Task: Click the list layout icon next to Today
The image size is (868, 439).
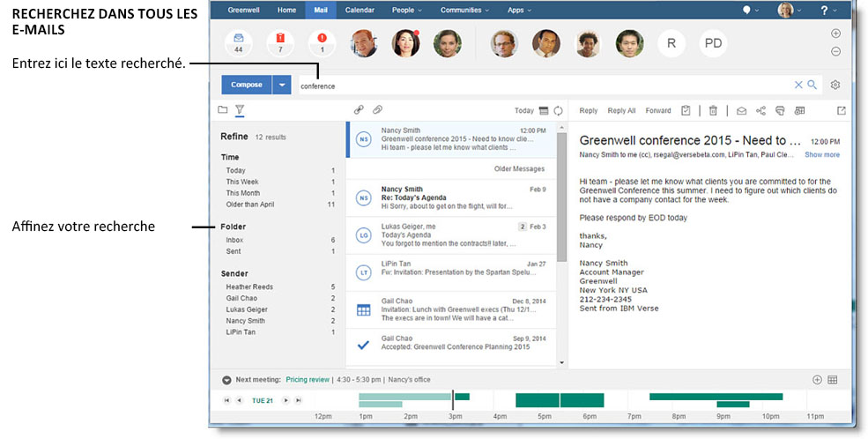Action: (x=544, y=111)
